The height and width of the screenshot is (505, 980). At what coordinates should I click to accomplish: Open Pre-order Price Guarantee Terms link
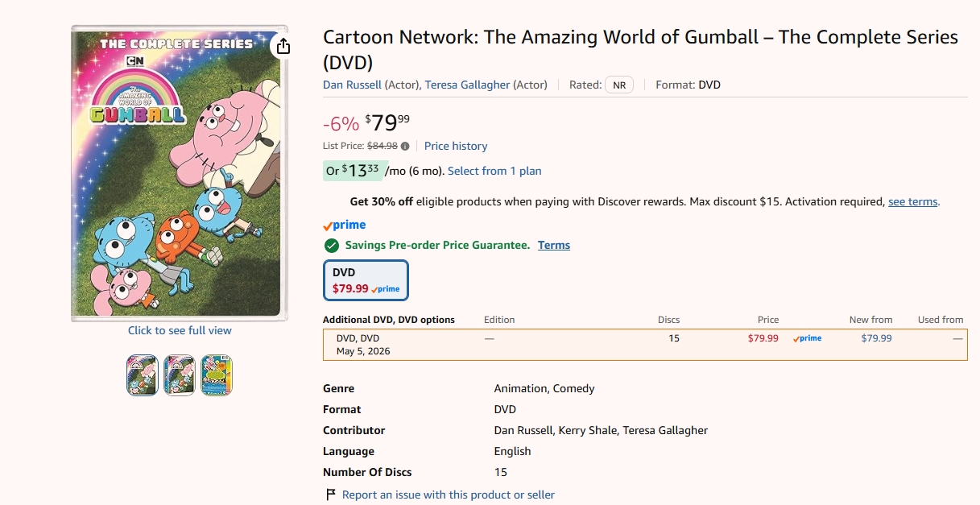tap(554, 245)
